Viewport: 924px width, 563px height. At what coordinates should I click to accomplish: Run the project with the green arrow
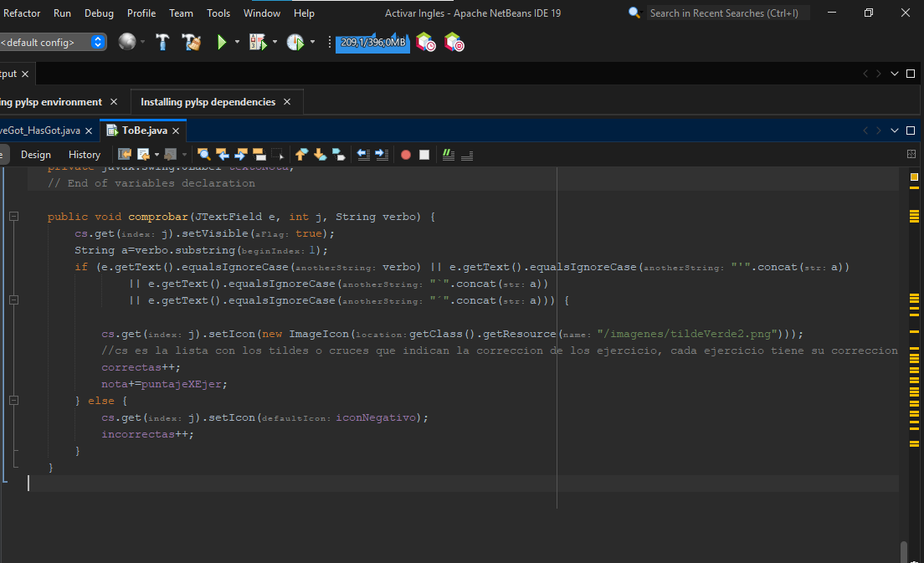[223, 41]
